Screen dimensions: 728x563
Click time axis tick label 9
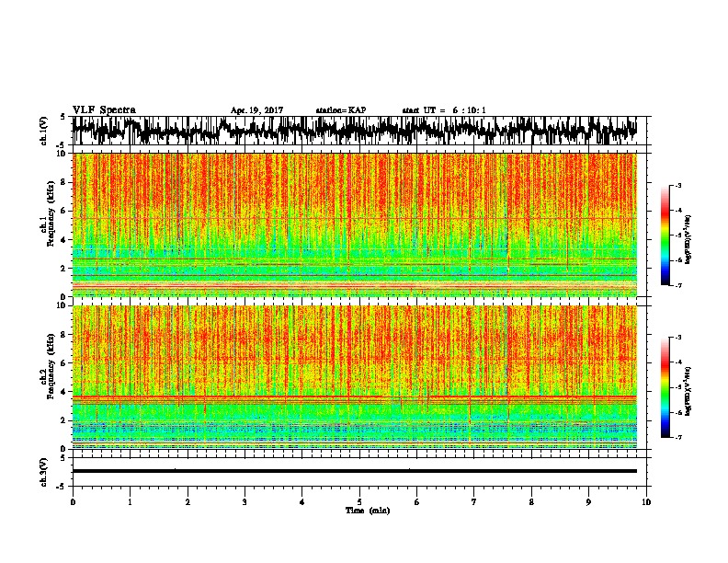pyautogui.click(x=588, y=502)
